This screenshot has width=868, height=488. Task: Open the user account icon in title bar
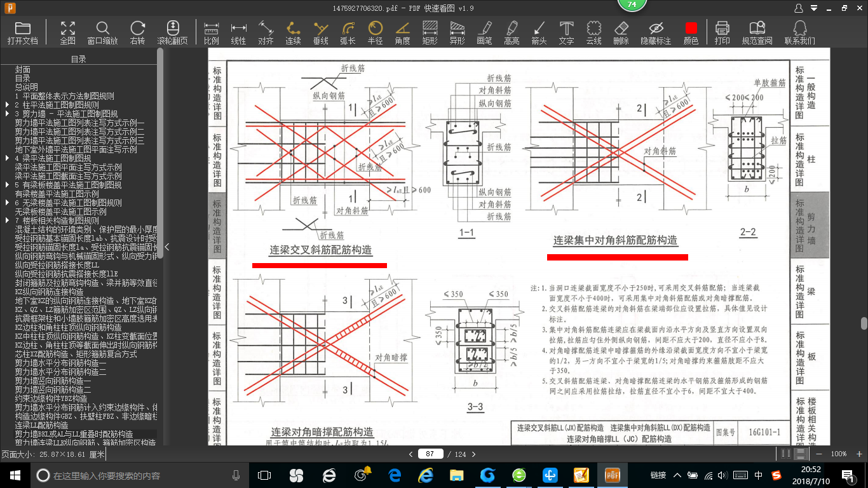[x=799, y=8]
